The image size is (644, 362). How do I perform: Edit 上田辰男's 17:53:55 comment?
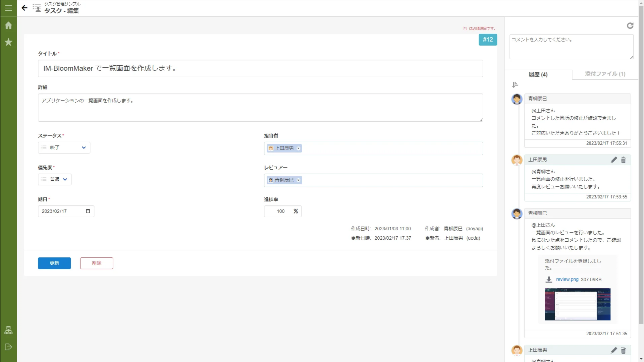(x=613, y=160)
